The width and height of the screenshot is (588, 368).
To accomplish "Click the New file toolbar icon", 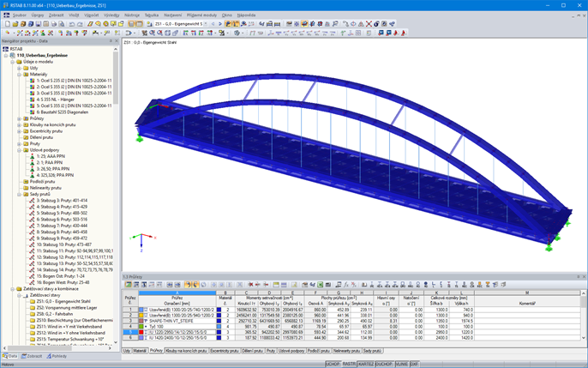I will coord(7,24).
